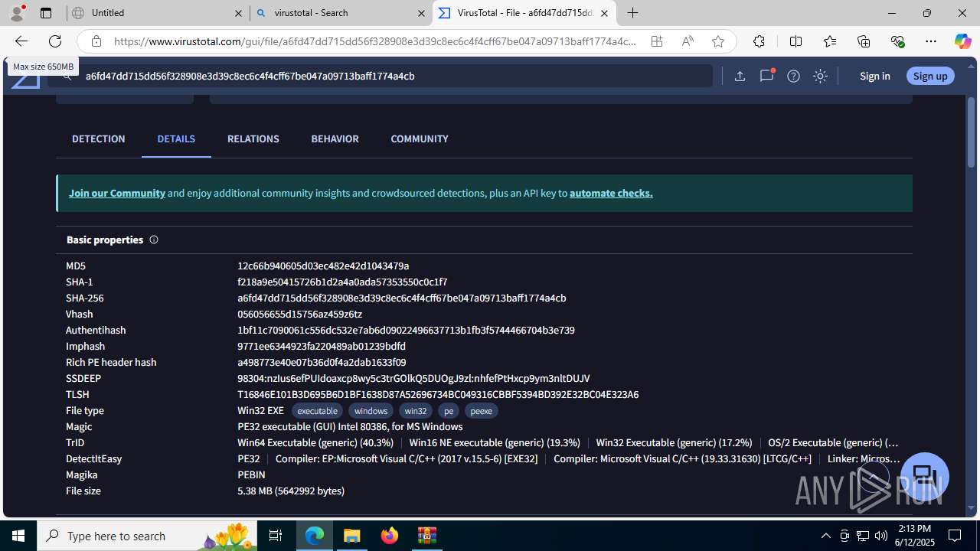This screenshot has height=551, width=980.
Task: Click the browser address bar URL
Action: (x=375, y=41)
